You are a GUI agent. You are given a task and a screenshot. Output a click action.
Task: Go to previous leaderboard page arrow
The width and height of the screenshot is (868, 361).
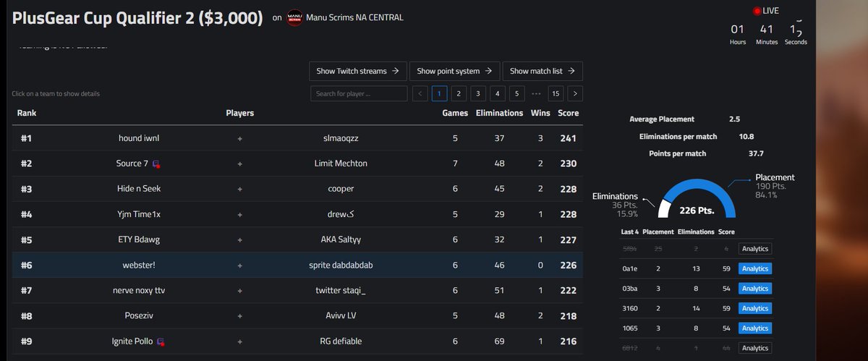point(420,93)
